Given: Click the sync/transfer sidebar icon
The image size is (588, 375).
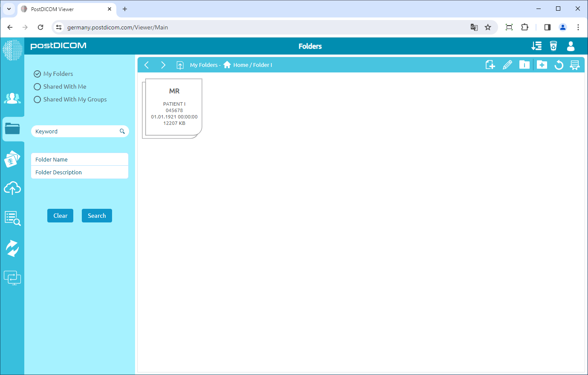Looking at the screenshot, I should pyautogui.click(x=12, y=248).
